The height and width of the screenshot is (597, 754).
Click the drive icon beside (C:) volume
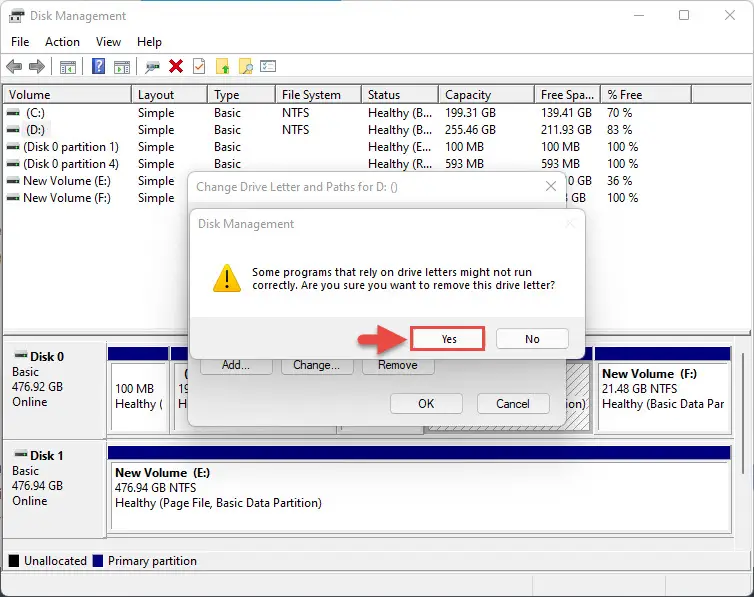pyautogui.click(x=13, y=112)
